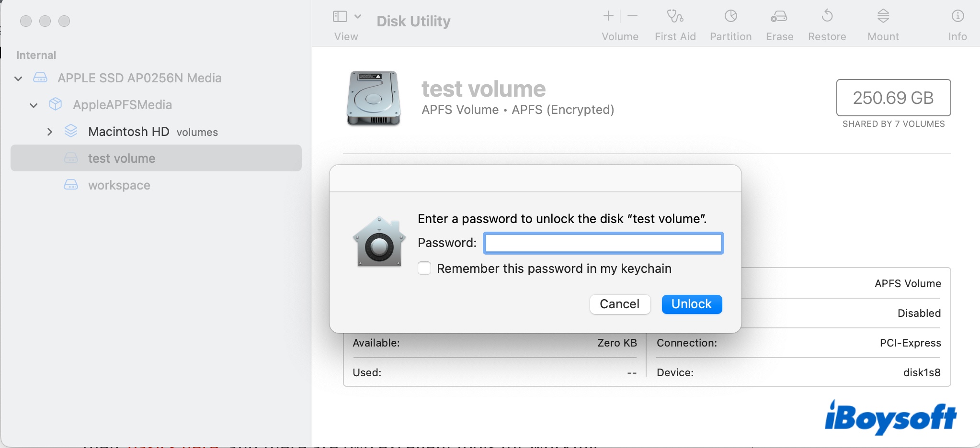The width and height of the screenshot is (980, 448).
Task: Click the Mount toolbar icon
Action: pyautogui.click(x=883, y=17)
